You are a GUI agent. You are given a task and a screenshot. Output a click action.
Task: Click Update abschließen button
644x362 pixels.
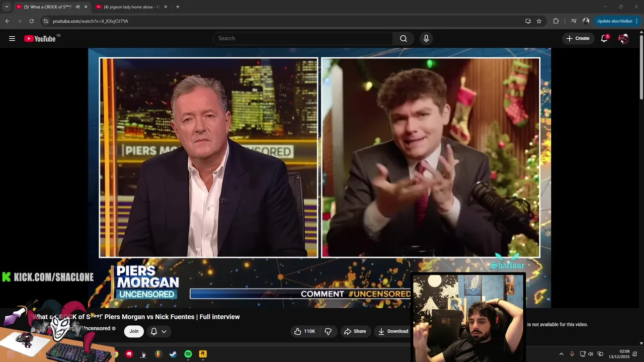point(614,21)
